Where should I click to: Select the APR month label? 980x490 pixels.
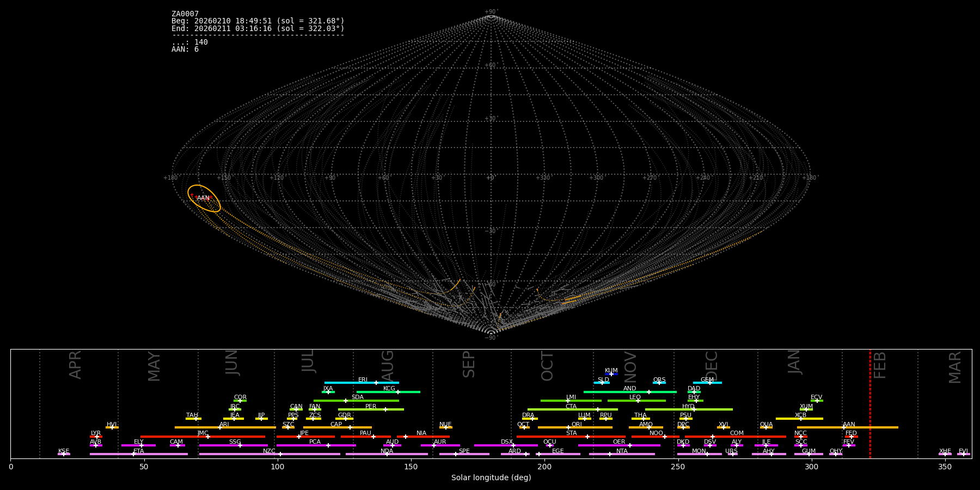coord(75,365)
